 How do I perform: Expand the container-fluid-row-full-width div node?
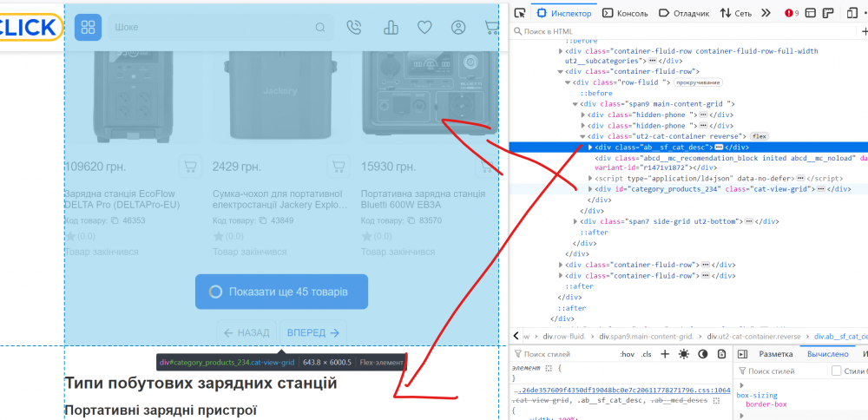(560, 51)
